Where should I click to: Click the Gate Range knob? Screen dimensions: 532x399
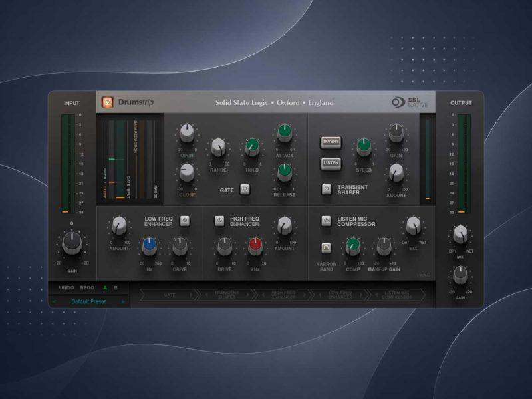tap(219, 147)
